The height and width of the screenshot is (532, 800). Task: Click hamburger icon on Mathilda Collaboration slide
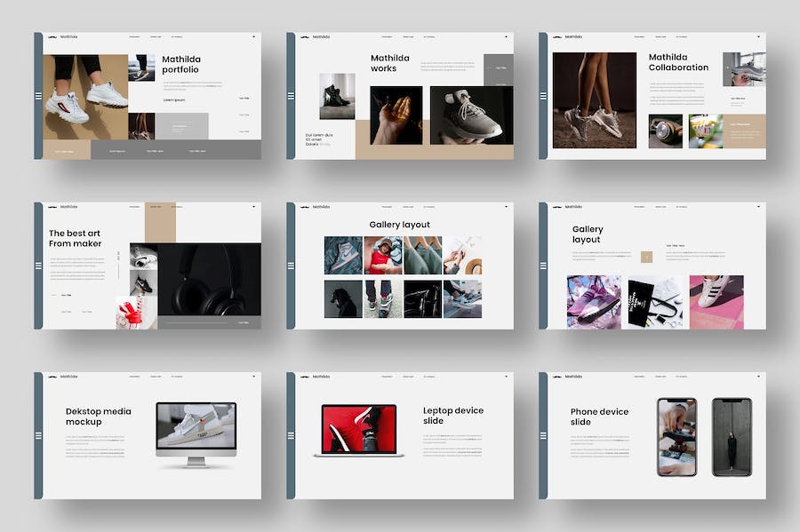(543, 96)
